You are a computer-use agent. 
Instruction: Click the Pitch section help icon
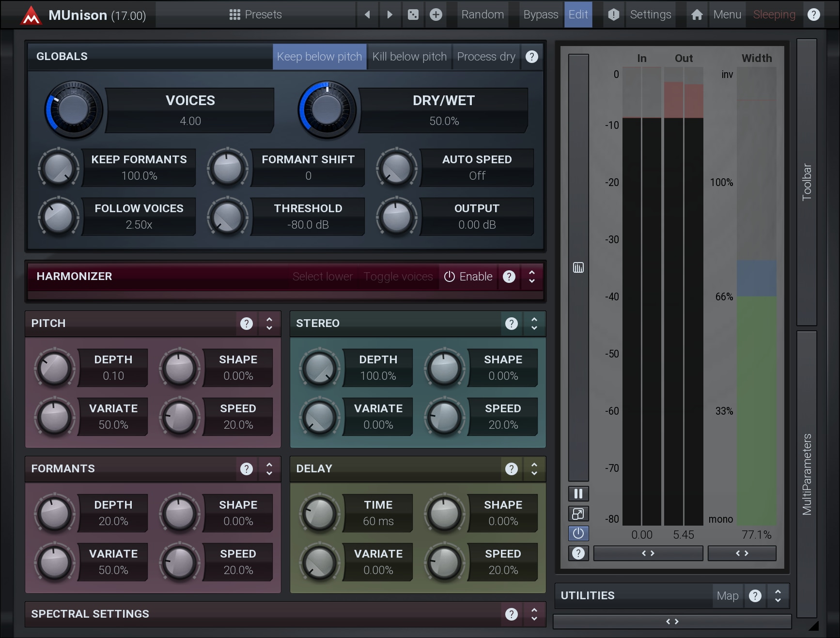(x=246, y=324)
